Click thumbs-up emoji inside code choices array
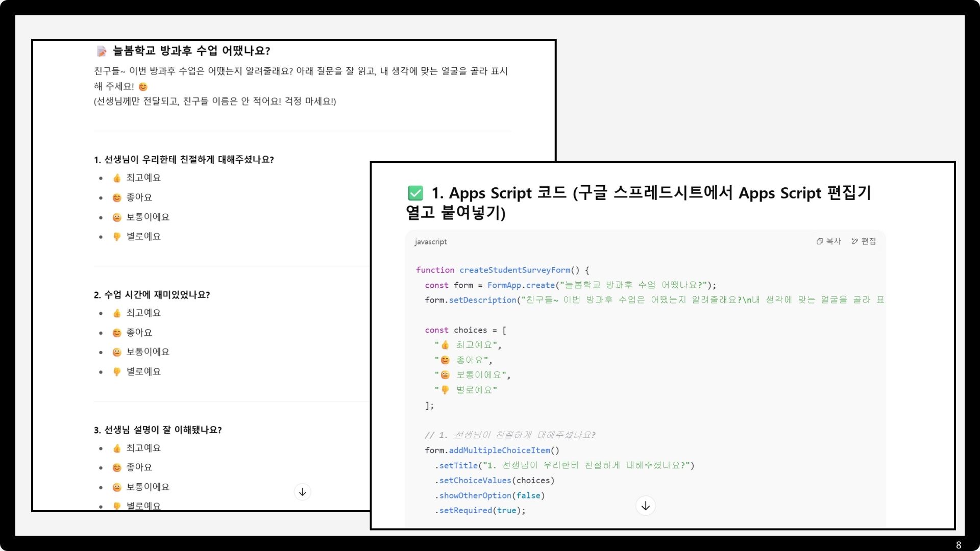 point(445,345)
